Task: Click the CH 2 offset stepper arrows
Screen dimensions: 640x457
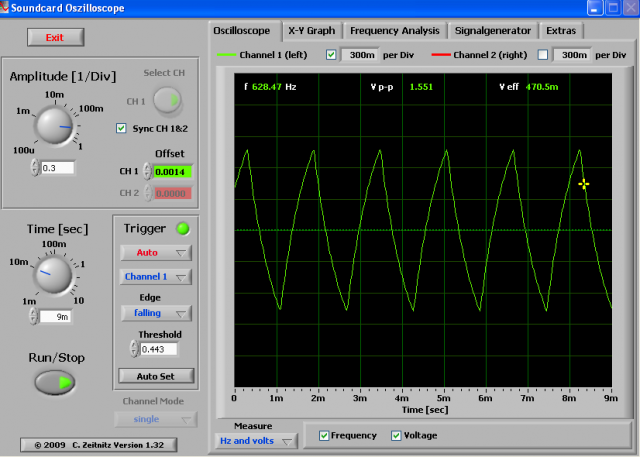Action: (148, 193)
